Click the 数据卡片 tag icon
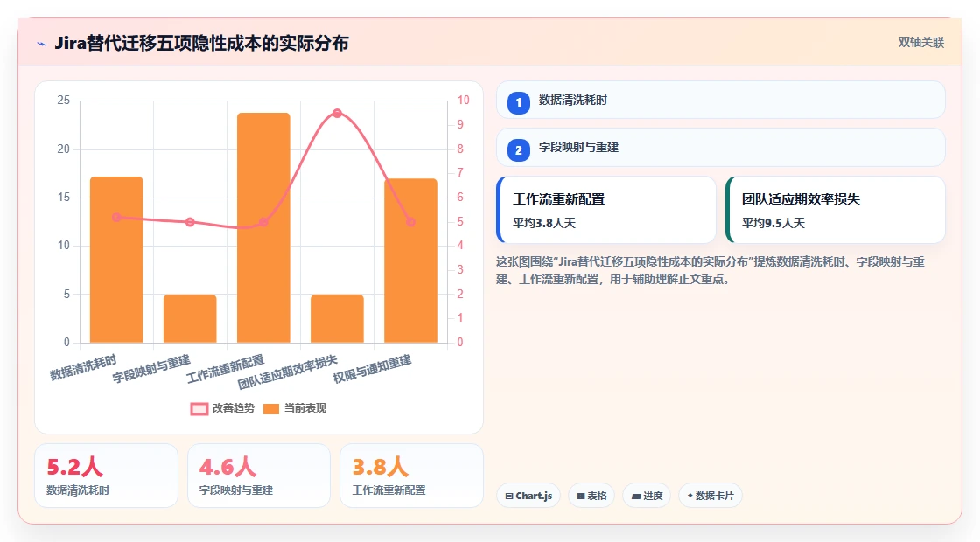The image size is (980, 542). [690, 495]
